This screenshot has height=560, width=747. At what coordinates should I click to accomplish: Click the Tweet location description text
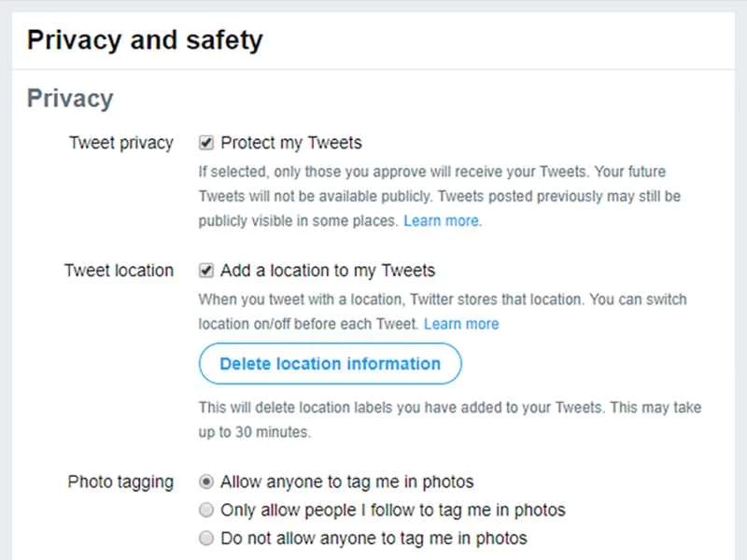[439, 310]
